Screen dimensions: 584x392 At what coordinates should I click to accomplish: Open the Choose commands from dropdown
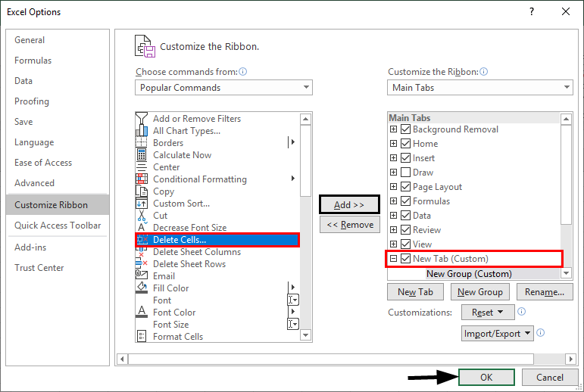[223, 88]
